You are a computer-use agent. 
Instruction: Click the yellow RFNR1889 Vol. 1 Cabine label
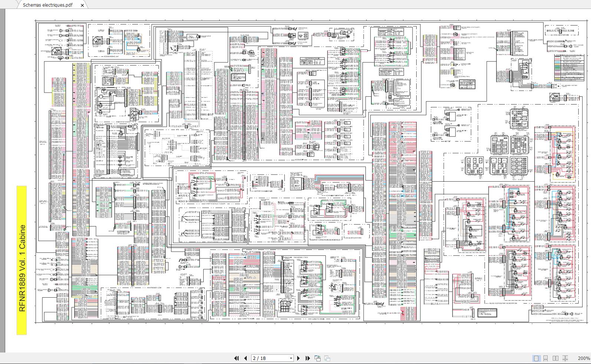[x=22, y=260]
